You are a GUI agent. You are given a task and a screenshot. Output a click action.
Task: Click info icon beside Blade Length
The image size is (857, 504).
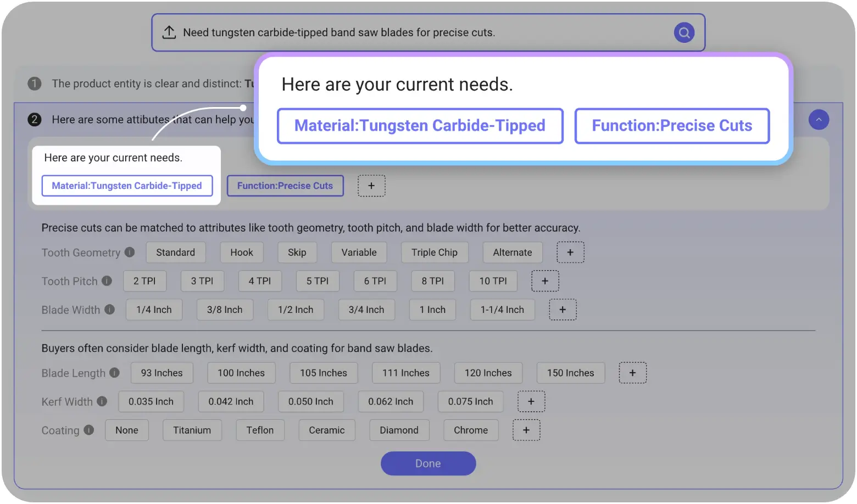[114, 373]
